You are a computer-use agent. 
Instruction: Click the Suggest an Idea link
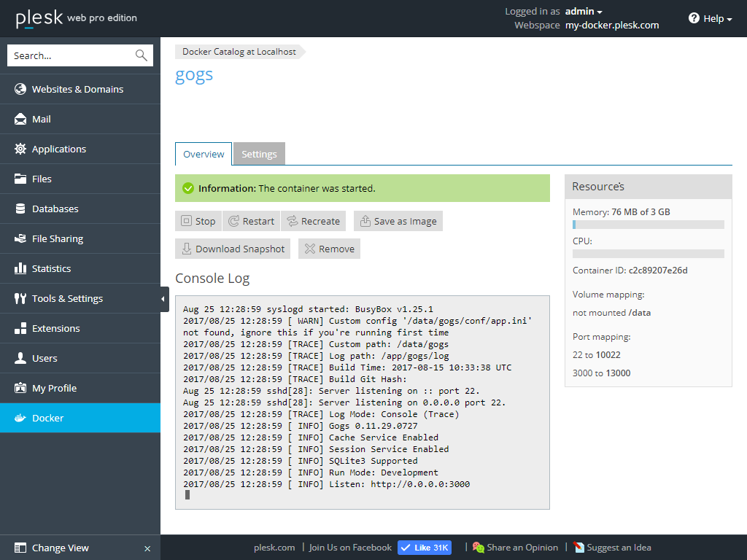(619, 548)
